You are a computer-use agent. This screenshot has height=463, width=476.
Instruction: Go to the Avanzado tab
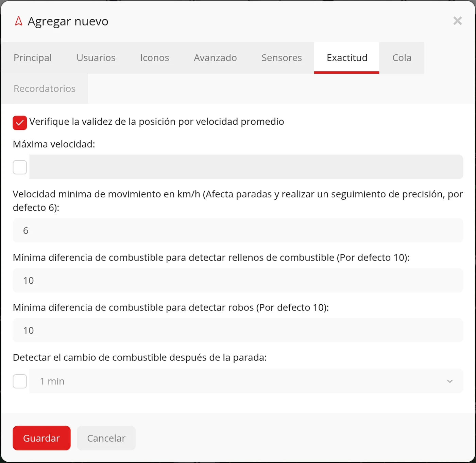click(x=215, y=58)
